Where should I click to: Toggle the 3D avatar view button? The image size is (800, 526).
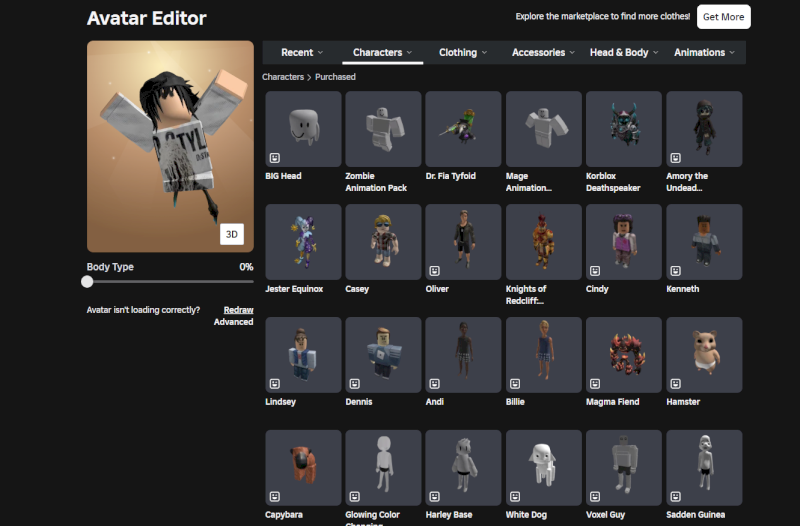(x=232, y=234)
